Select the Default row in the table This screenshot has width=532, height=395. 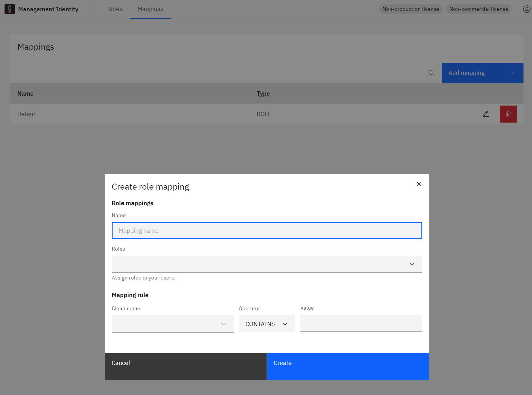[x=113, y=114]
